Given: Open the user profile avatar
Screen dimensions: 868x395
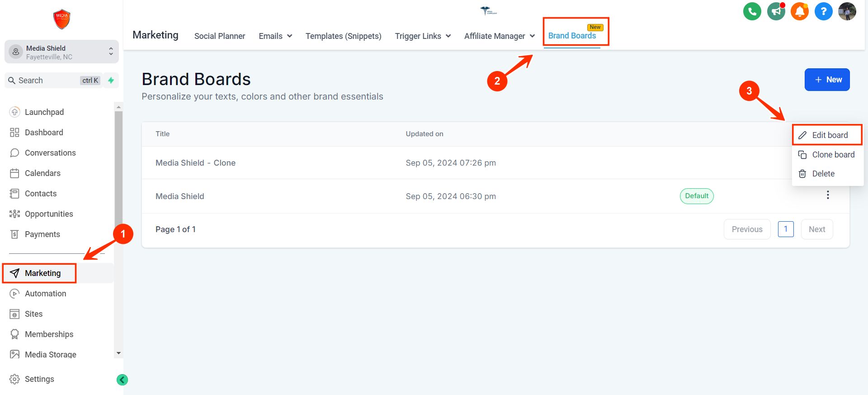Looking at the screenshot, I should point(847,11).
